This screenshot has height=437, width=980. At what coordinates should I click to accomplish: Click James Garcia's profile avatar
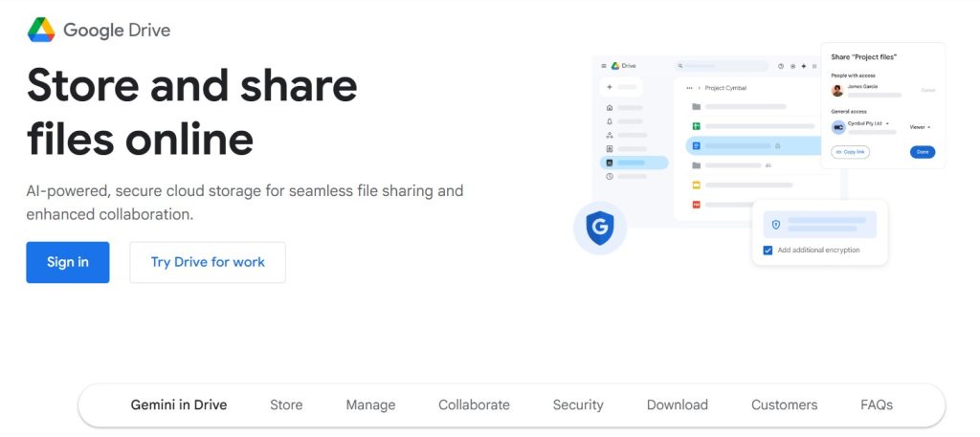click(837, 90)
